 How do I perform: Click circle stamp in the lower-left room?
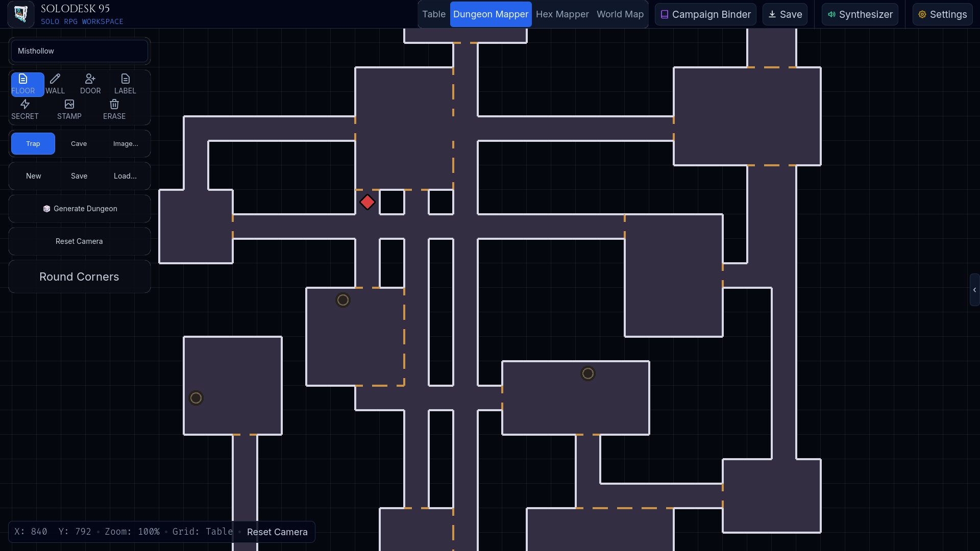[x=196, y=398]
